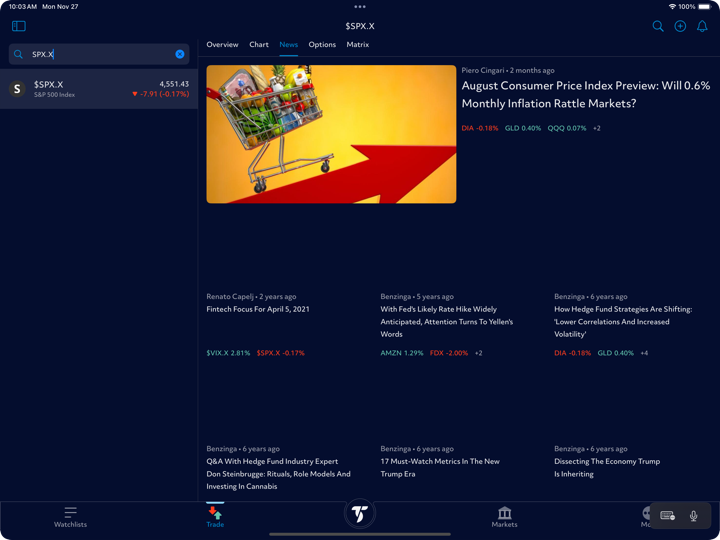
Task: Open the shopping cart article thumbnail
Action: click(x=331, y=134)
